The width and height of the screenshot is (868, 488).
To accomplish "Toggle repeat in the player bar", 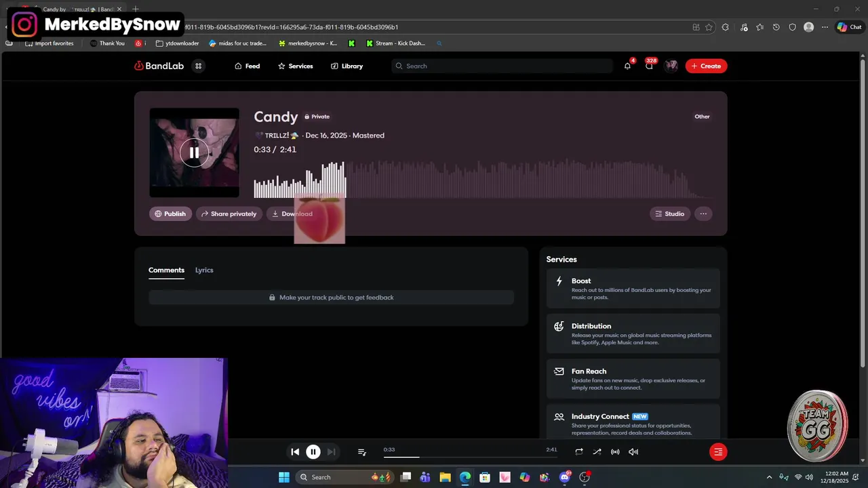I will (x=579, y=451).
